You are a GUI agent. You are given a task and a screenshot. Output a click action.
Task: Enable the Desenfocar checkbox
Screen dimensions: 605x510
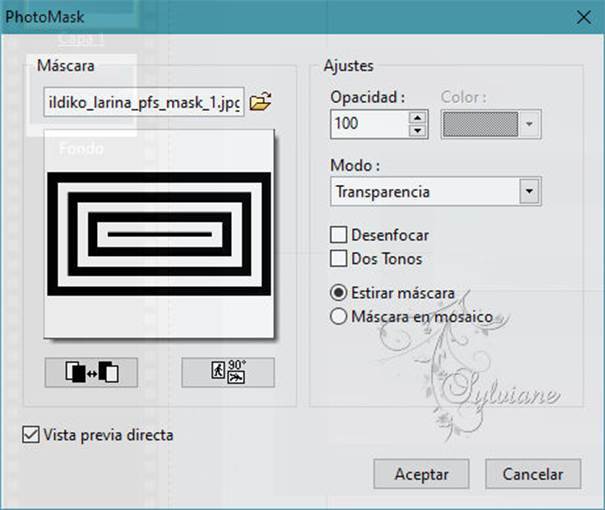pyautogui.click(x=338, y=235)
